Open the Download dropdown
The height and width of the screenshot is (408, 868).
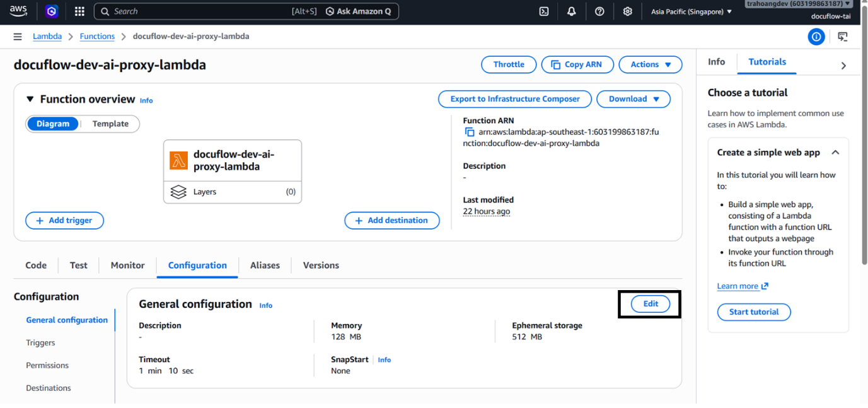[634, 99]
